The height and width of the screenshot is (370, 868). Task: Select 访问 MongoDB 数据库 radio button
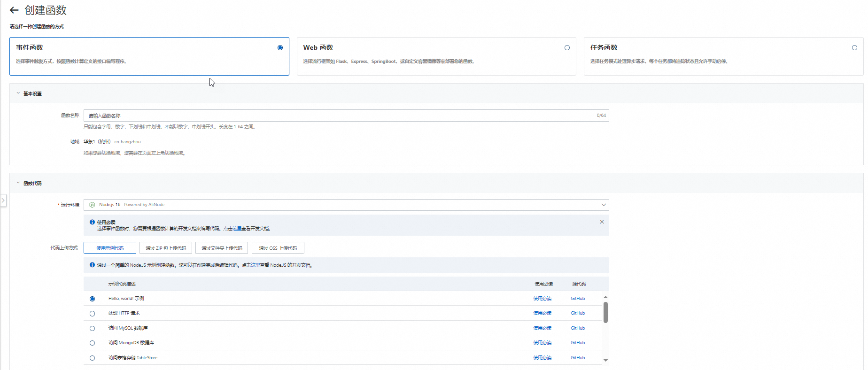[x=92, y=343]
